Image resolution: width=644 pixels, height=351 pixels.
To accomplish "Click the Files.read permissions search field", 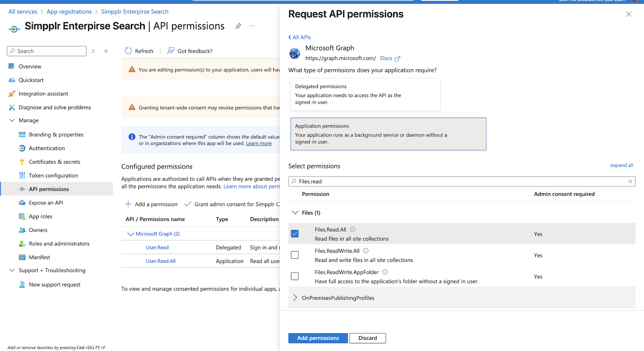I will [x=459, y=182].
